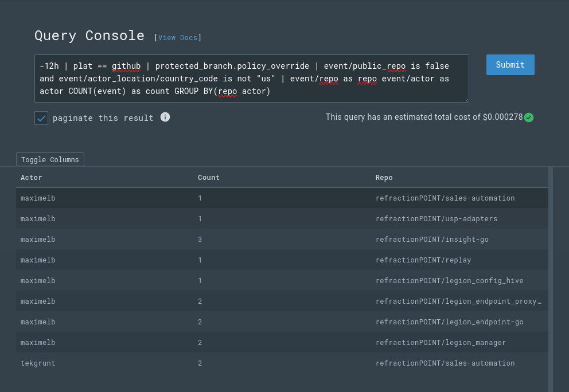Click the Toggle Columns button
This screenshot has height=392, width=569.
50,159
